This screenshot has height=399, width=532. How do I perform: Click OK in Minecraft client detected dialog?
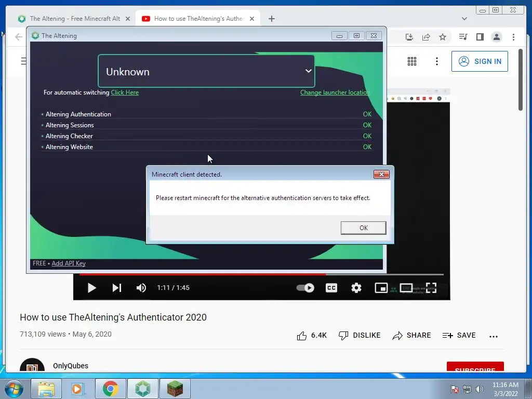coord(363,228)
